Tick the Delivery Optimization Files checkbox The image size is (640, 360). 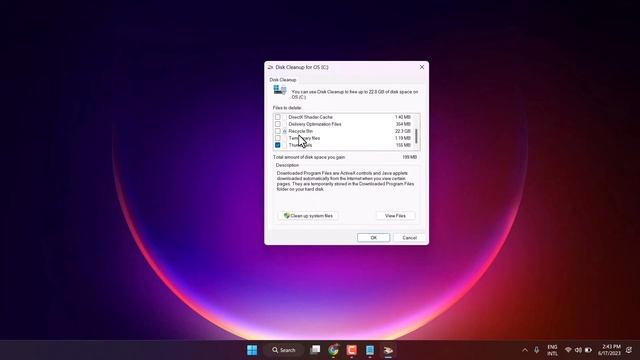(x=278, y=124)
